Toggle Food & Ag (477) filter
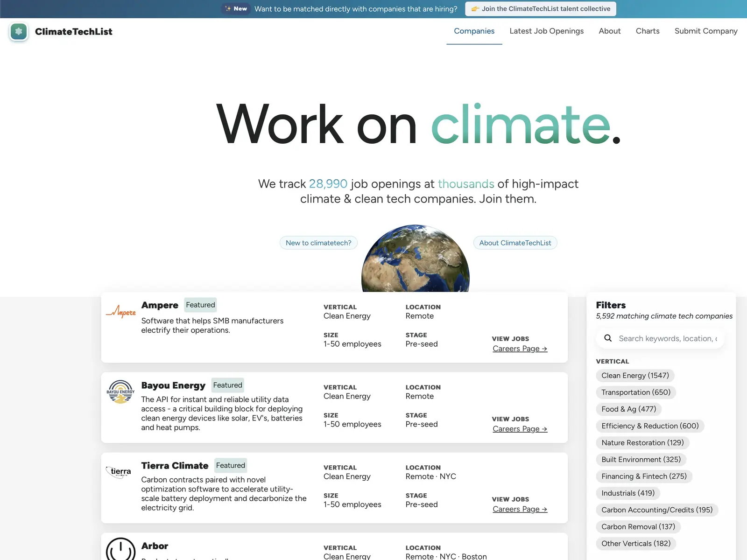This screenshot has height=560, width=747. tap(628, 409)
